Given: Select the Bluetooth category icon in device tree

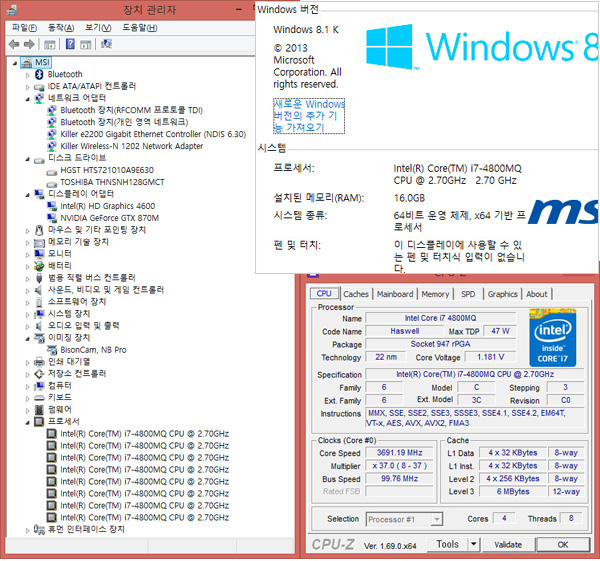Looking at the screenshot, I should pyautogui.click(x=39, y=74).
